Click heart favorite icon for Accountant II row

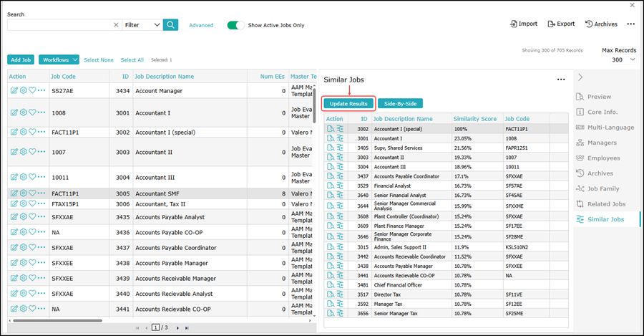click(32, 152)
